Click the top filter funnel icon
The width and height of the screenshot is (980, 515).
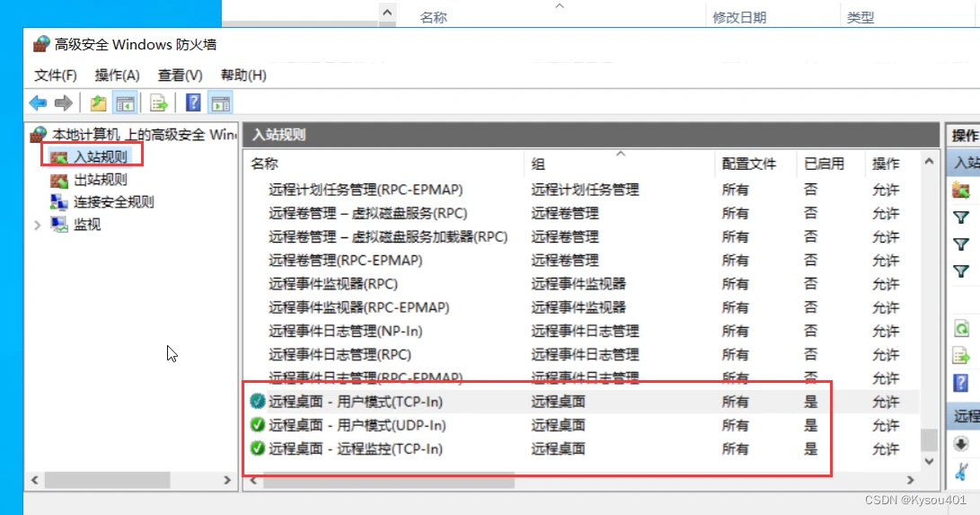tap(960, 218)
